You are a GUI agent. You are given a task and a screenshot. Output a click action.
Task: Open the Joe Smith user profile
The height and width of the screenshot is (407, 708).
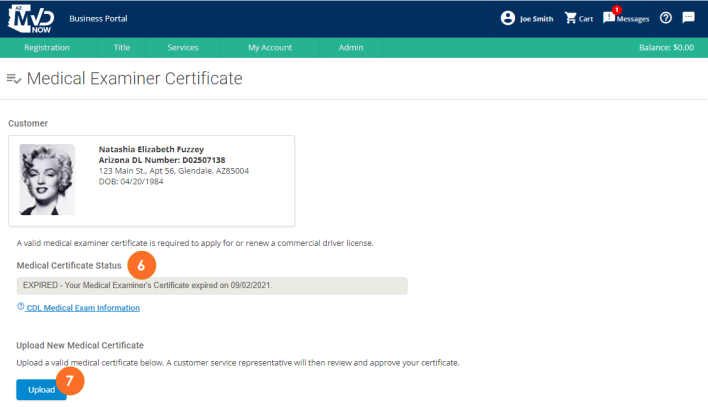point(528,18)
